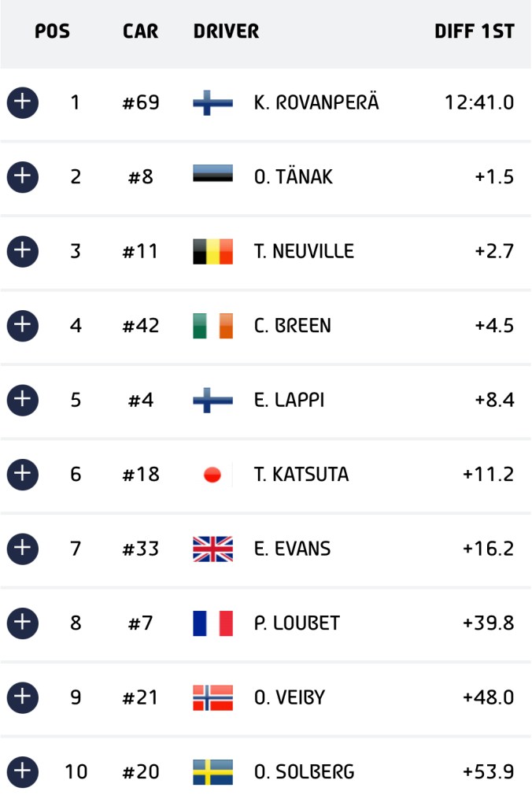Expand the O. Tänak row plus icon
The image size is (532, 806).
point(23,177)
